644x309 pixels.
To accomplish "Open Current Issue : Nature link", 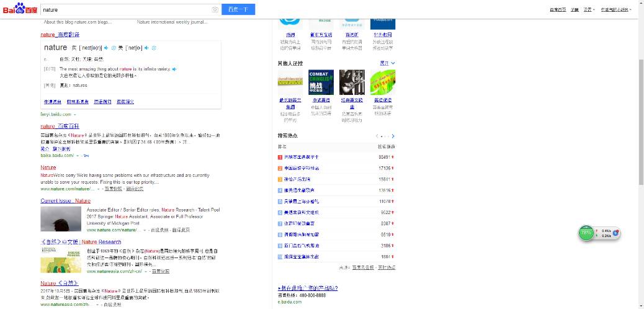I will coord(65,201).
